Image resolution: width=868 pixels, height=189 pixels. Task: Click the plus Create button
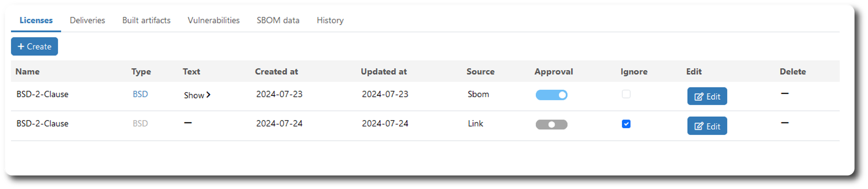[x=34, y=47]
